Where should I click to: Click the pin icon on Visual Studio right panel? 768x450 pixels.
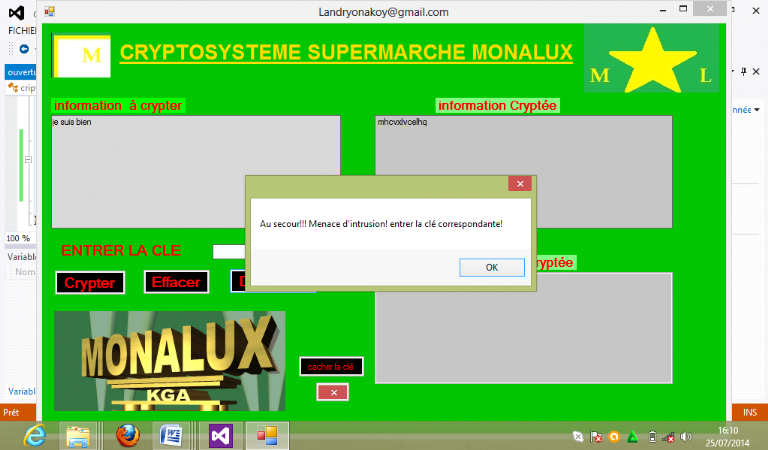[x=744, y=72]
